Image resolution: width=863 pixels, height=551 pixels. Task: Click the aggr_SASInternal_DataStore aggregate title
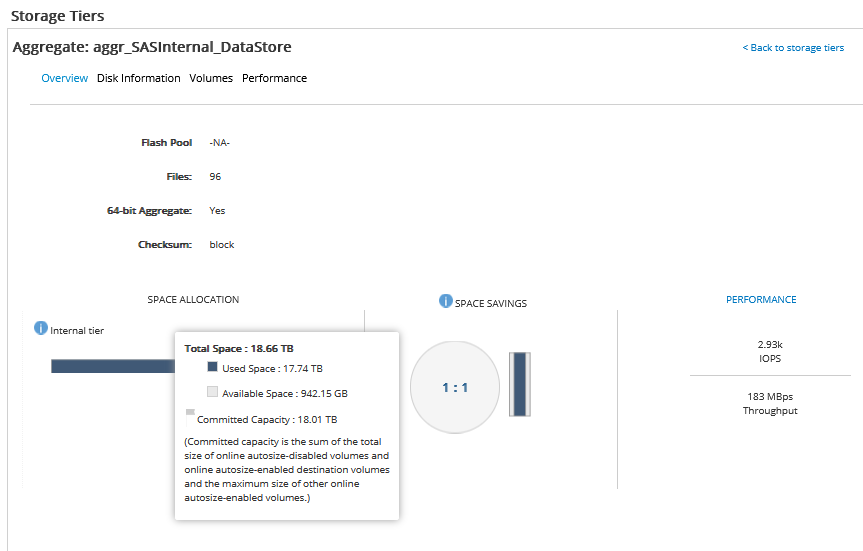pyautogui.click(x=152, y=47)
